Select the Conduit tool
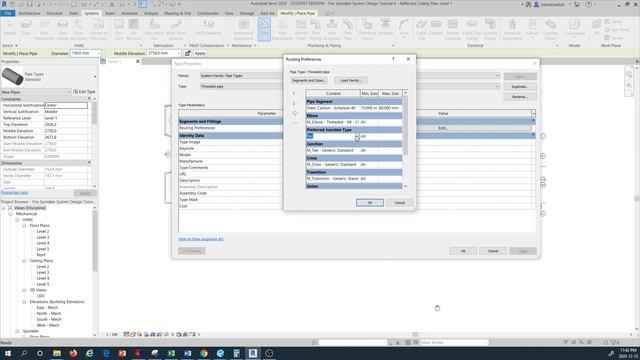640x360 pixels. [x=436, y=28]
